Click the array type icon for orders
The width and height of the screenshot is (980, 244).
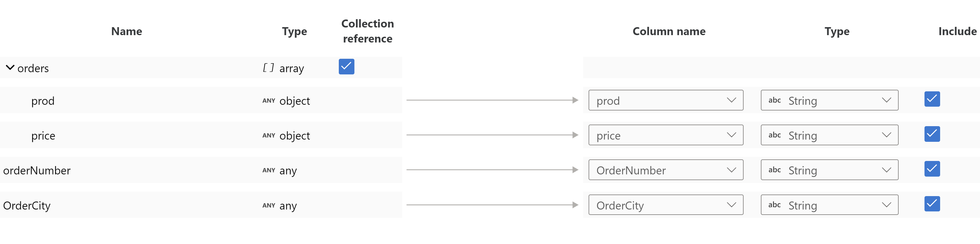268,68
